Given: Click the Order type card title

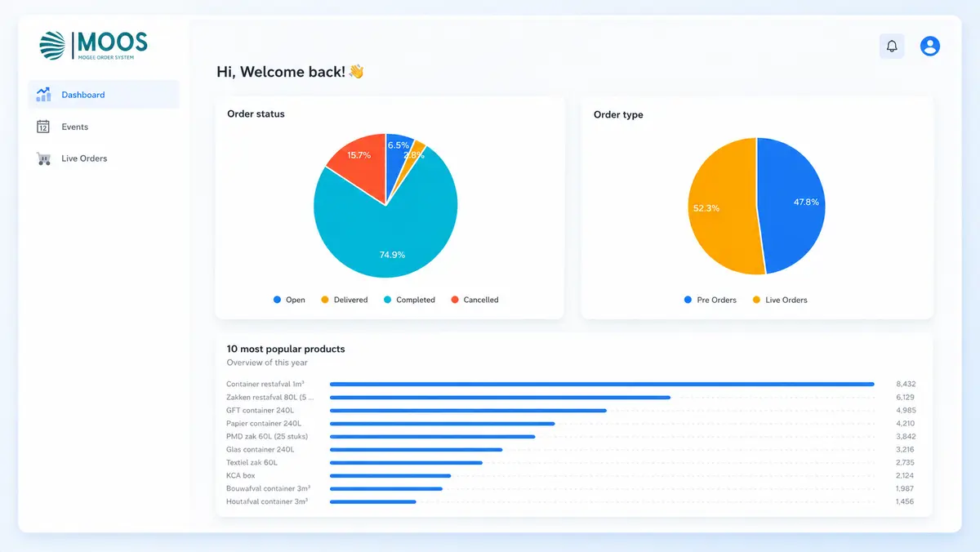Looking at the screenshot, I should 618,114.
